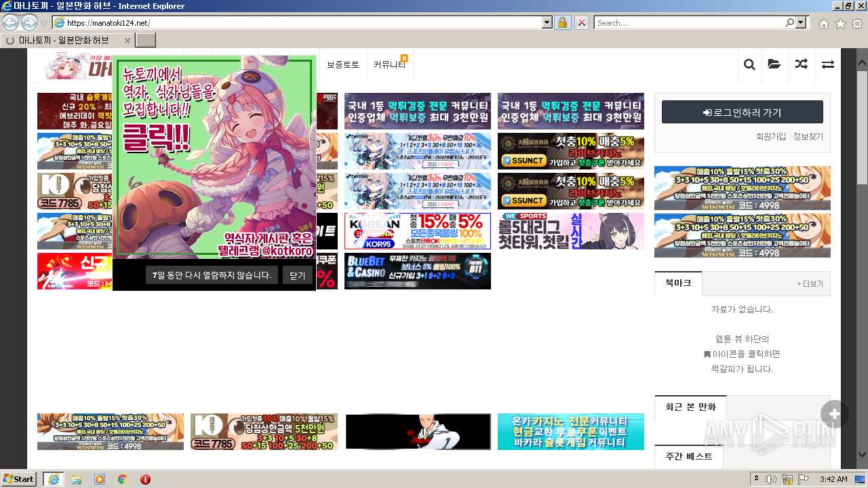The width and height of the screenshot is (868, 488).
Task: Click 7일 동안 다시 열람하지 않습니다 button
Action: 212,274
